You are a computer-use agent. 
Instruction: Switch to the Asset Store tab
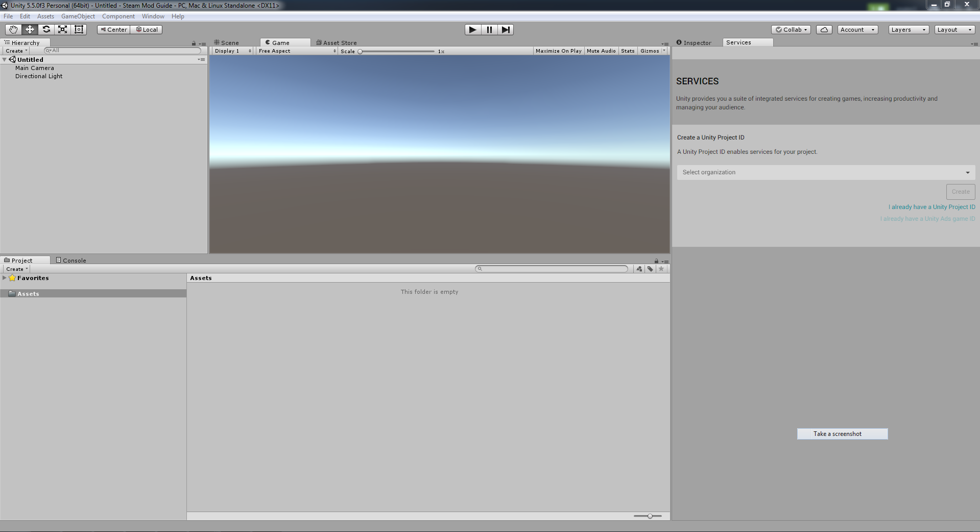[x=337, y=43]
